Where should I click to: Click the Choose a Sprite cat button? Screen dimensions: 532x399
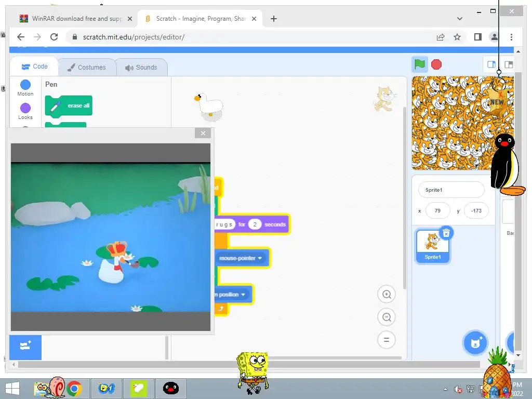point(475,343)
